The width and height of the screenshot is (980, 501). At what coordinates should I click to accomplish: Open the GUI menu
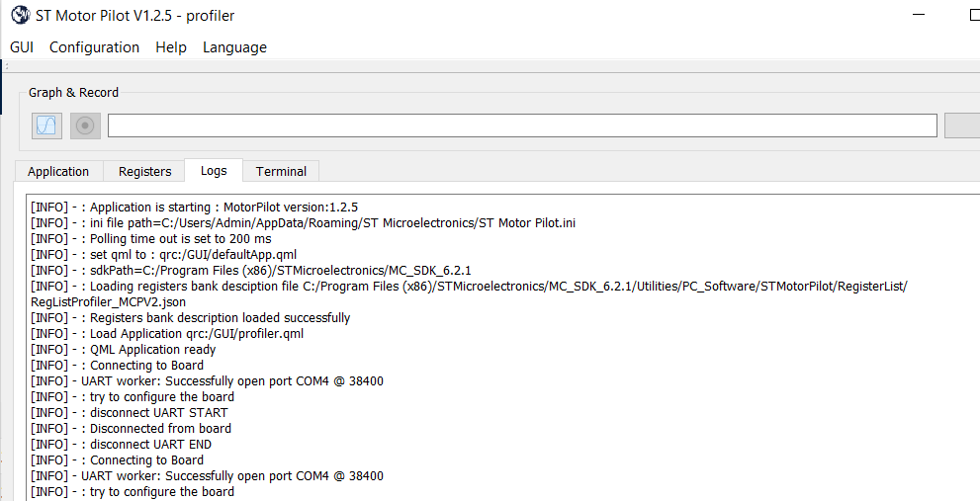click(x=22, y=47)
